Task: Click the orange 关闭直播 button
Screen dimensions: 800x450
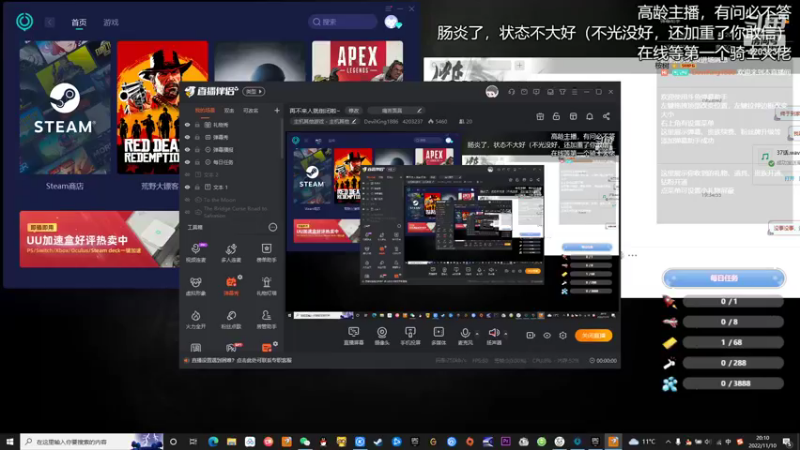Action: [593, 335]
